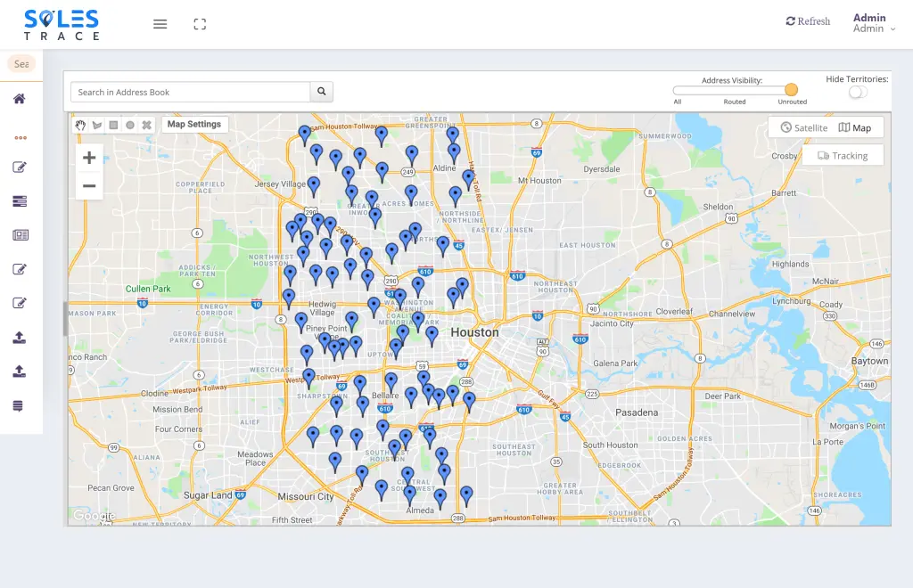Click the magnifier search button

pos(321,91)
